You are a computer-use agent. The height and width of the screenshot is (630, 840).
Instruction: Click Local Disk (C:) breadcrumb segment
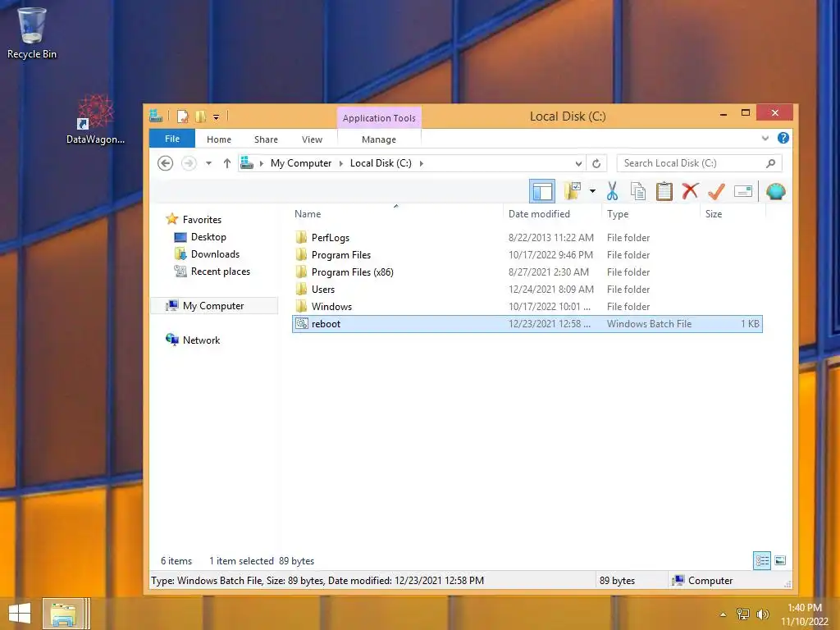click(x=381, y=163)
